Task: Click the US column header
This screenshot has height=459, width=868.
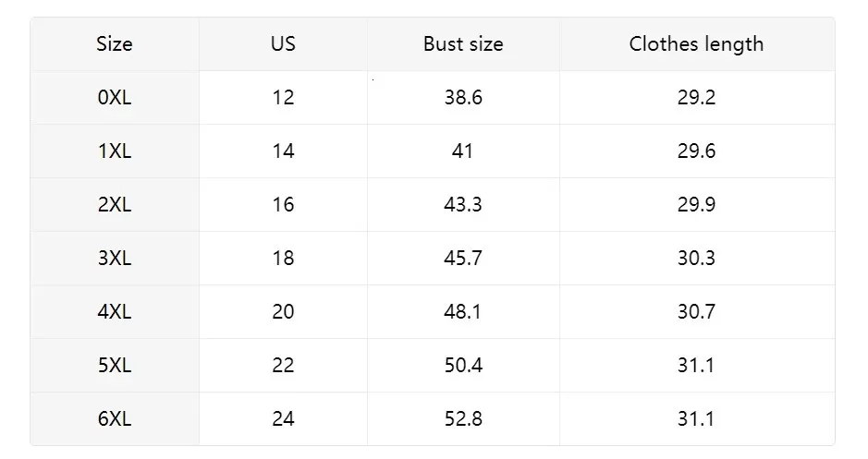Action: [x=283, y=43]
